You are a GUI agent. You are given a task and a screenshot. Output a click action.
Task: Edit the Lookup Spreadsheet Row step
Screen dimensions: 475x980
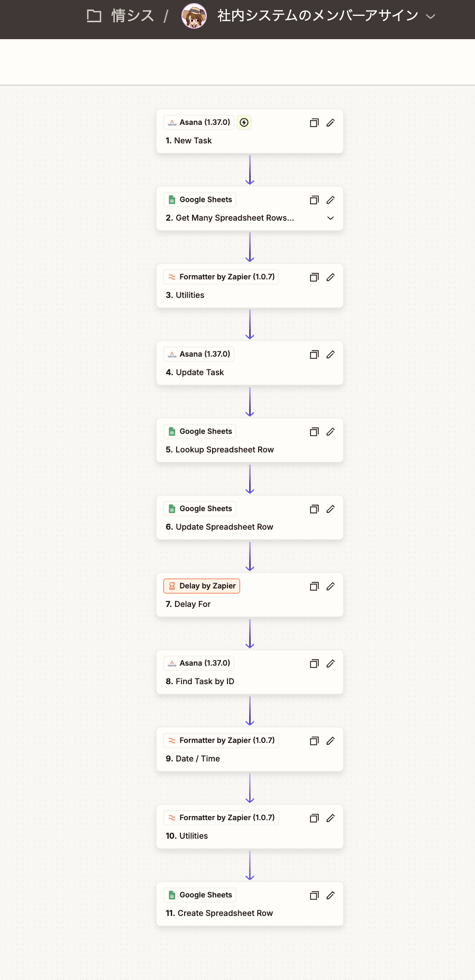coord(331,432)
